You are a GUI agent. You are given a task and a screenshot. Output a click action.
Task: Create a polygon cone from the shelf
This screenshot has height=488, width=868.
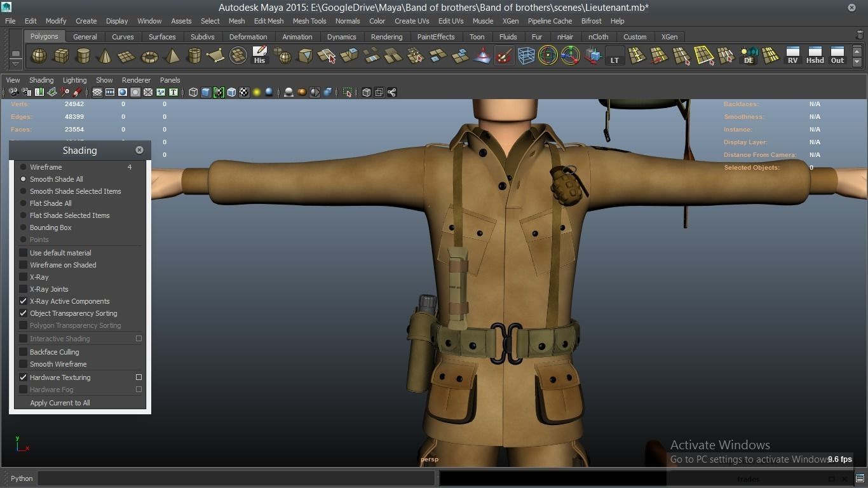[x=105, y=56]
